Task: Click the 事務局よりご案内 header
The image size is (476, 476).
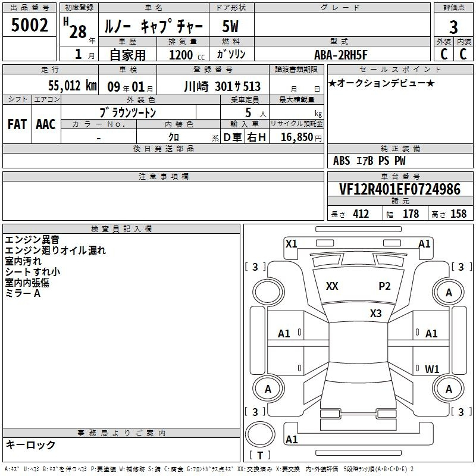Action: point(121,433)
